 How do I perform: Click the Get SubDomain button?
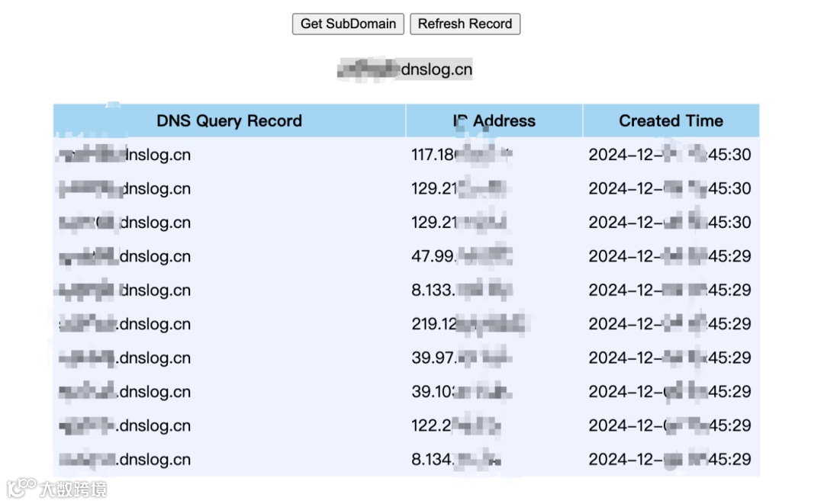coord(348,24)
